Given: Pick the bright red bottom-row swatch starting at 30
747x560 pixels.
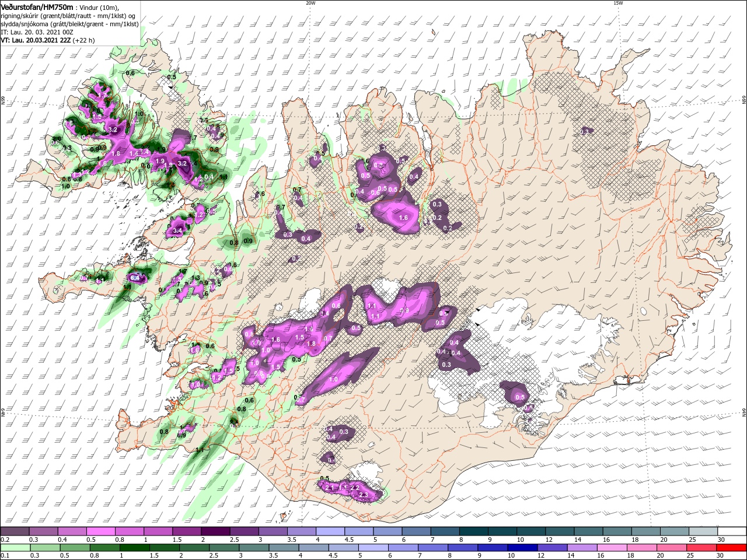Looking at the screenshot, I should [x=732, y=547].
